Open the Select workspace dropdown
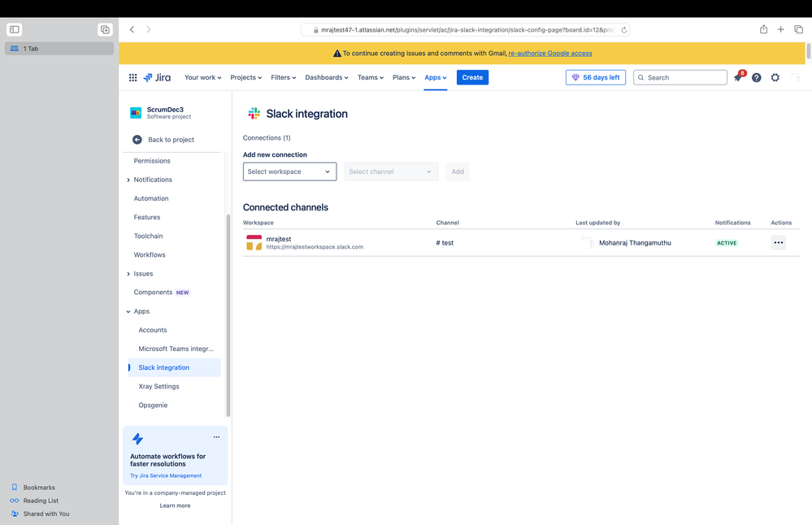 coord(289,171)
